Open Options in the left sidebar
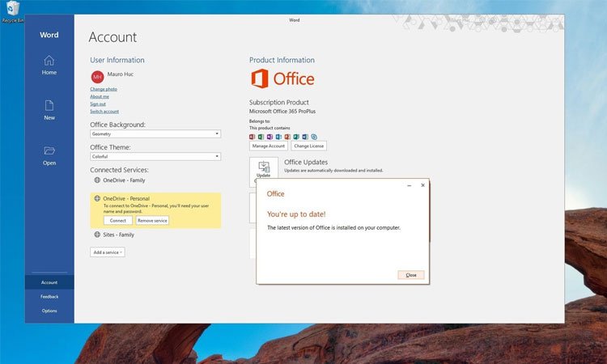The width and height of the screenshot is (607, 364). [x=49, y=311]
